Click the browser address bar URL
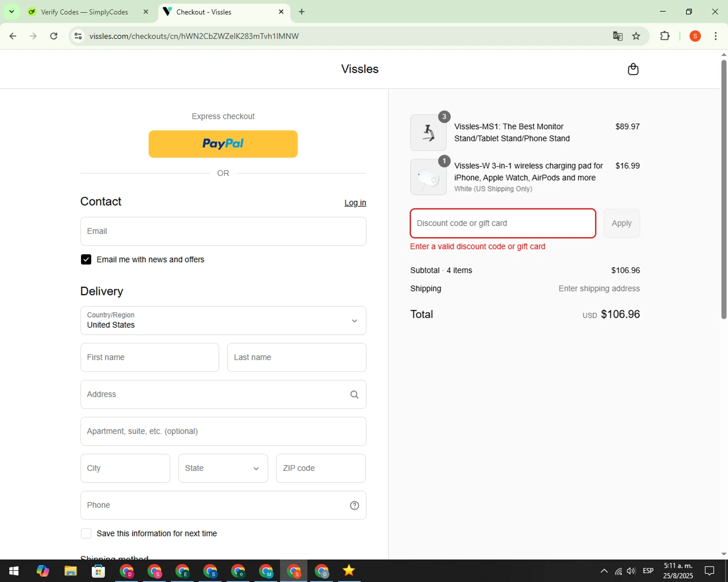The height and width of the screenshot is (582, 728). click(x=194, y=36)
